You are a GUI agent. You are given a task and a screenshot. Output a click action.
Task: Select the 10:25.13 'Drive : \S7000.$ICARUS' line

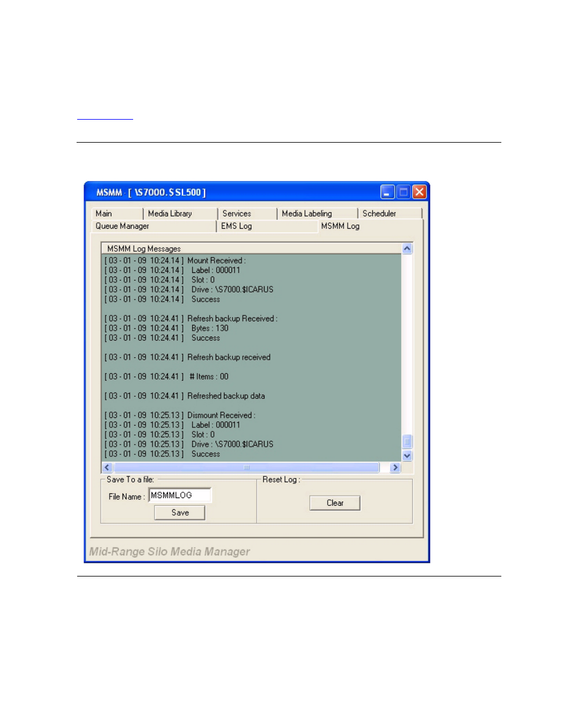point(189,444)
